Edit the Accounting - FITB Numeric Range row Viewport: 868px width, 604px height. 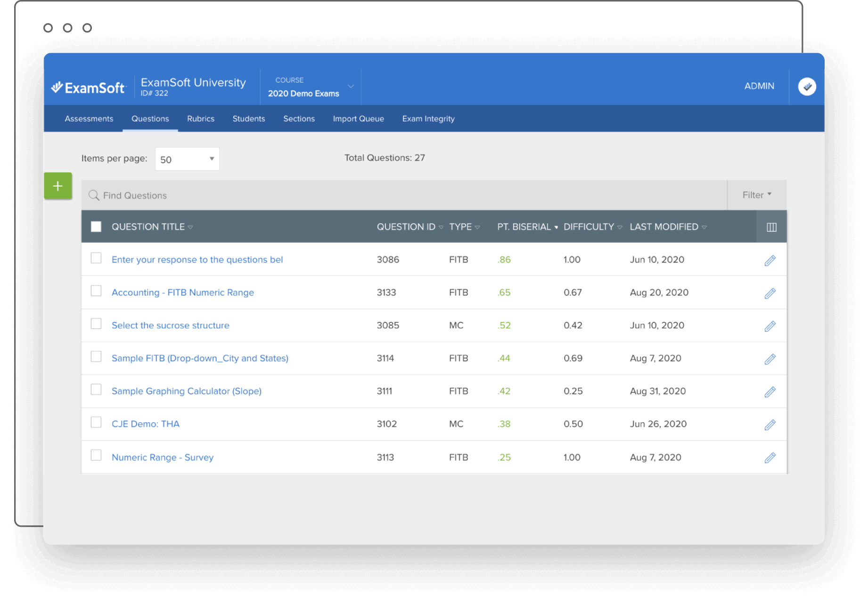tap(770, 293)
